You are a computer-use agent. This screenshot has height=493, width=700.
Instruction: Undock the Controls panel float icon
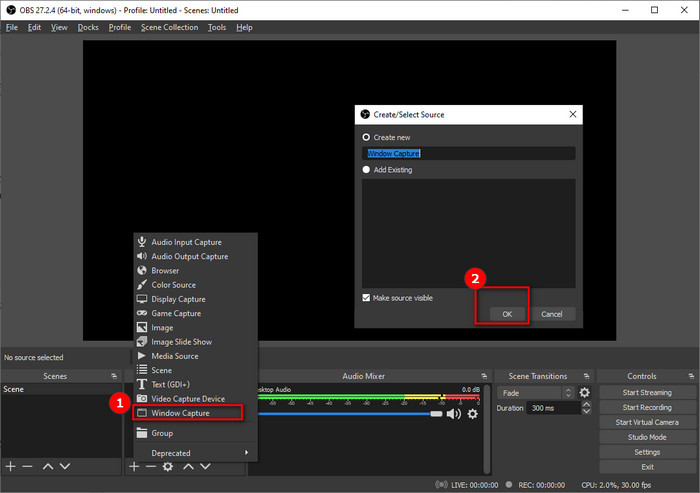[x=691, y=376]
